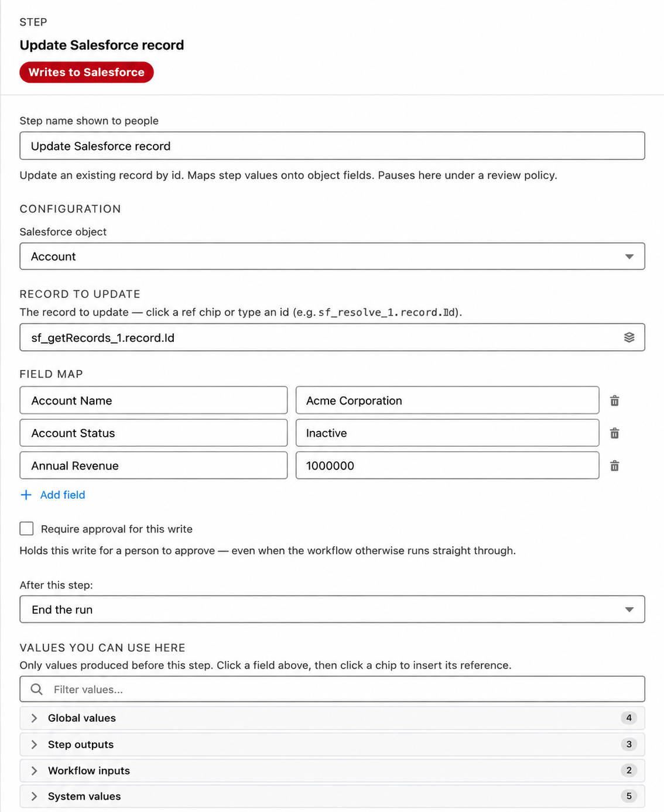Edit the 1000000 value field
This screenshot has height=812, width=664.
(447, 465)
